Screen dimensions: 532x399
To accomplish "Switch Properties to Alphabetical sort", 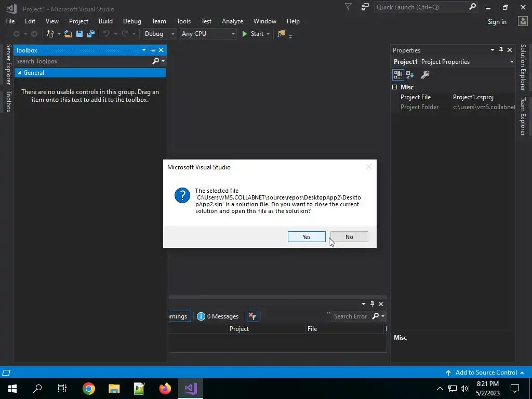I will (410, 75).
